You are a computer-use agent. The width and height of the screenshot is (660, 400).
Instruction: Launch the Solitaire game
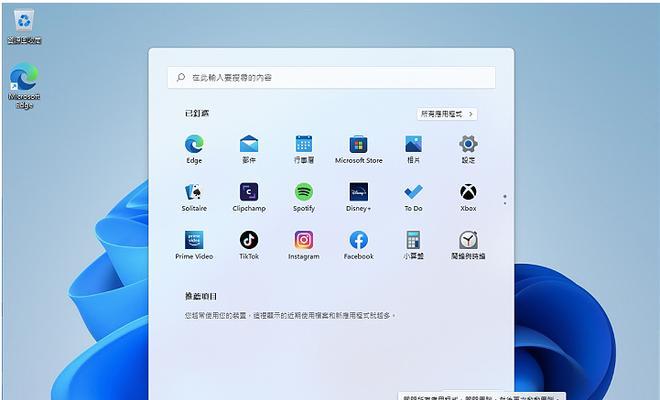pyautogui.click(x=194, y=197)
